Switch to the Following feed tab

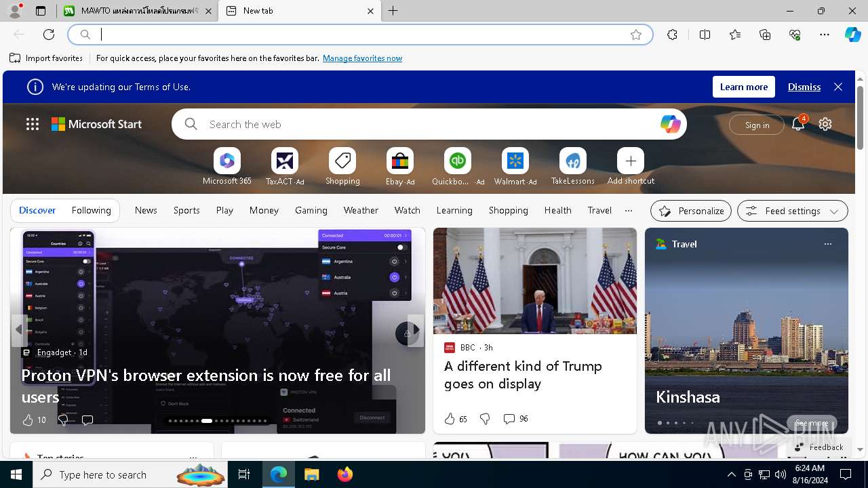coord(91,210)
